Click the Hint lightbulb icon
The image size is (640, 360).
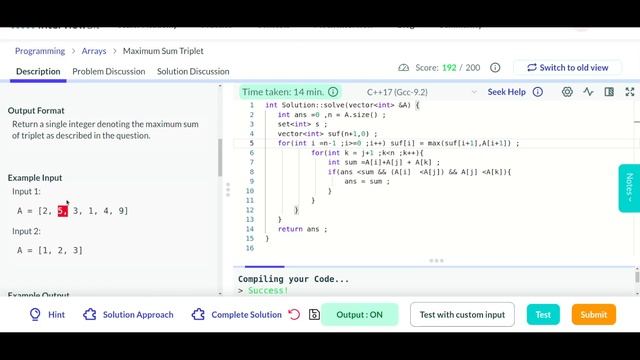coord(35,314)
